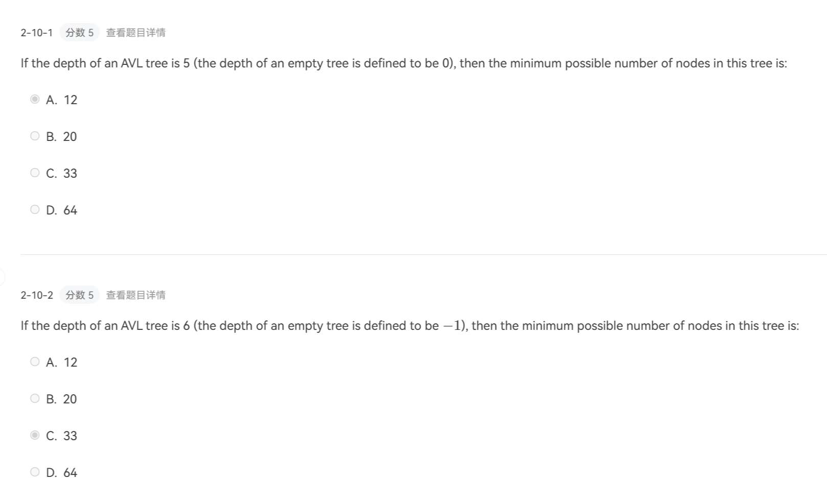
Task: Click the 2-10-2 question text about depth 6
Action: click(410, 326)
